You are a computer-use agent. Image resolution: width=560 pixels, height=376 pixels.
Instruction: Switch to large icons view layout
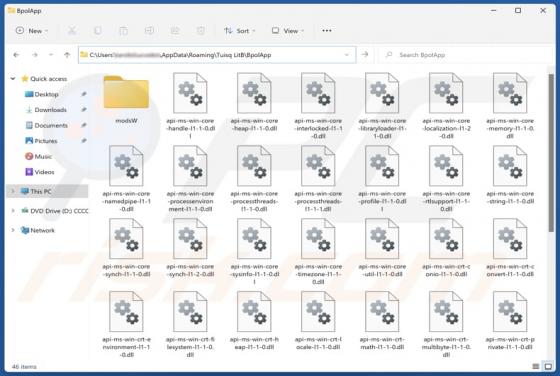(548, 366)
